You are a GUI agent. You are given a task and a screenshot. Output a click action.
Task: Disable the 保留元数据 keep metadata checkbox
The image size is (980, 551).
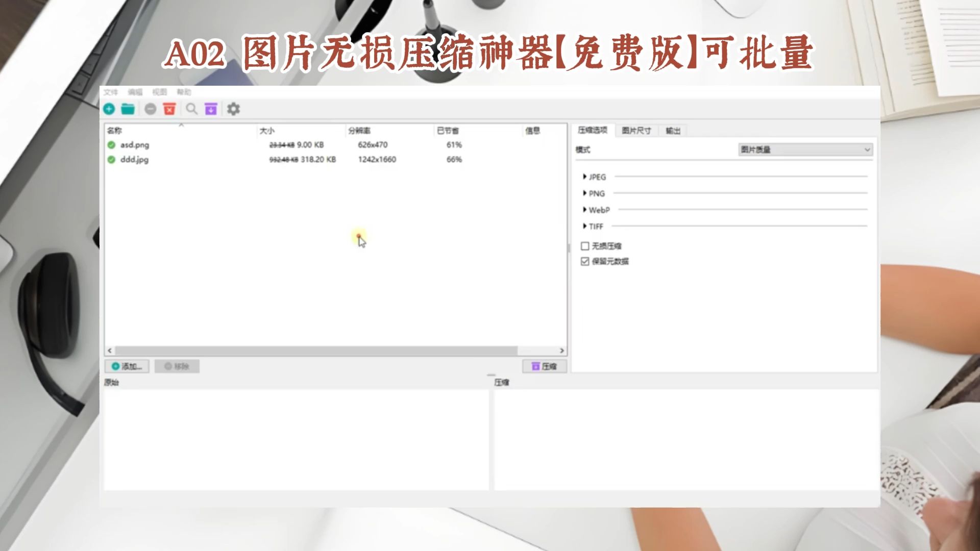pyautogui.click(x=584, y=261)
